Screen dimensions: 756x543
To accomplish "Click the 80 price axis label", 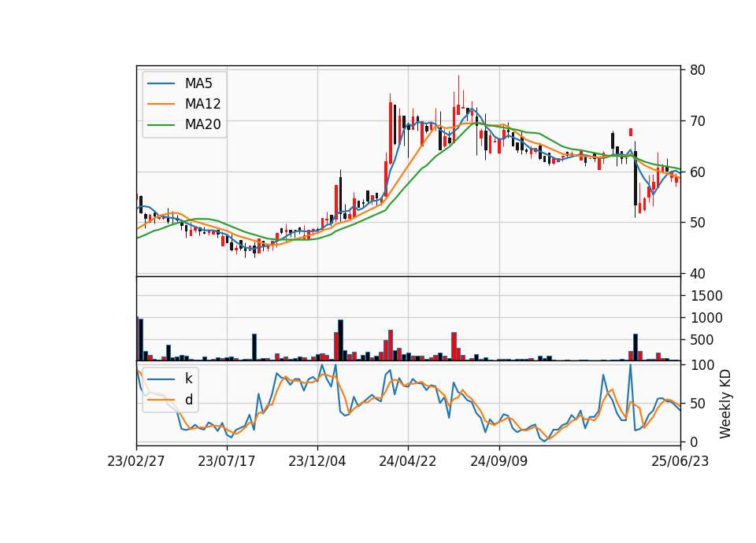I will pyautogui.click(x=698, y=70).
